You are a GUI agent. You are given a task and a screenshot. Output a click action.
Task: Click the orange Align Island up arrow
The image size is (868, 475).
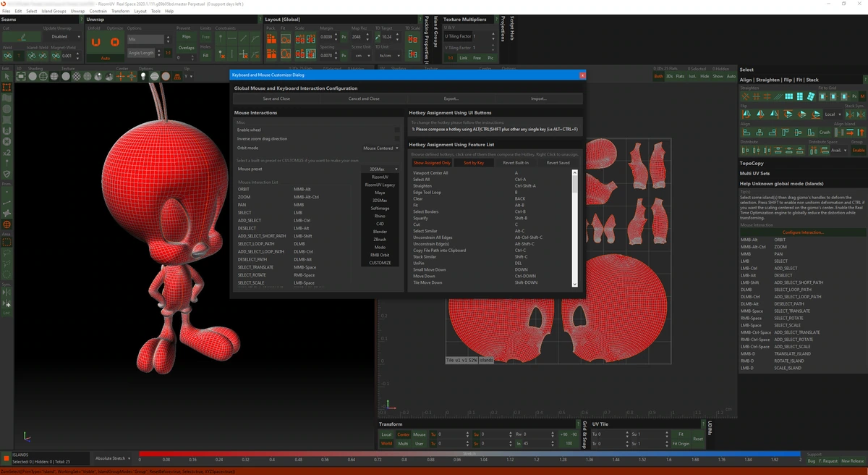[x=861, y=133]
